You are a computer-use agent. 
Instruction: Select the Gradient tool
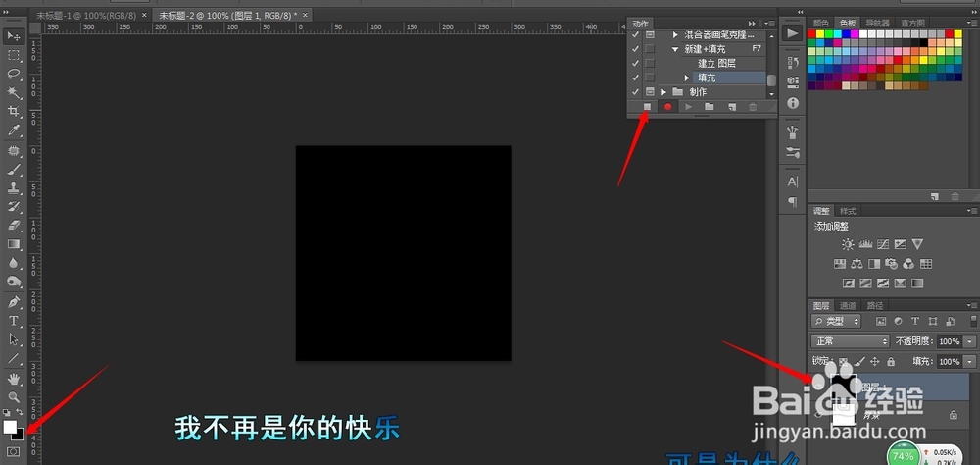point(13,244)
